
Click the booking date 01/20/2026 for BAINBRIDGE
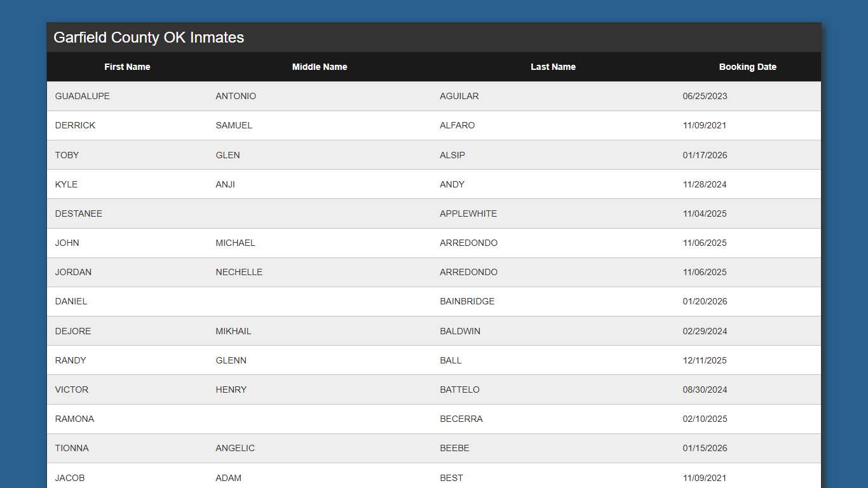tap(705, 301)
